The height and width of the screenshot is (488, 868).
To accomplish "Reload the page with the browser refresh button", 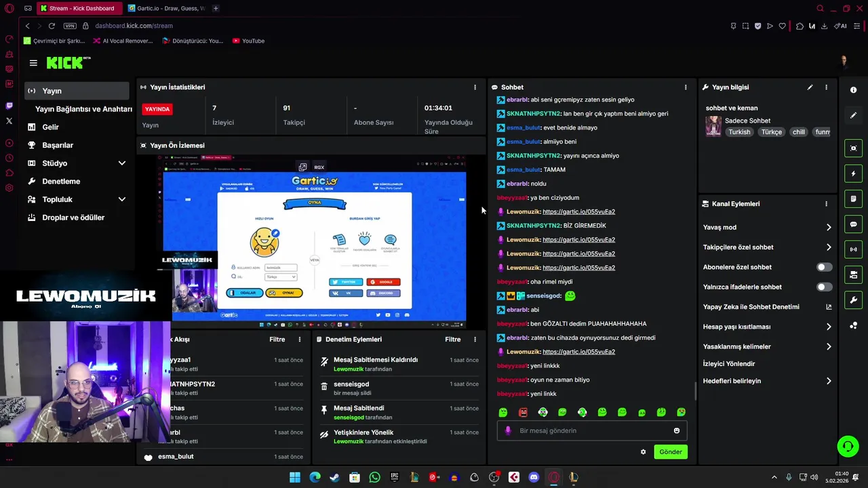I will click(x=52, y=26).
